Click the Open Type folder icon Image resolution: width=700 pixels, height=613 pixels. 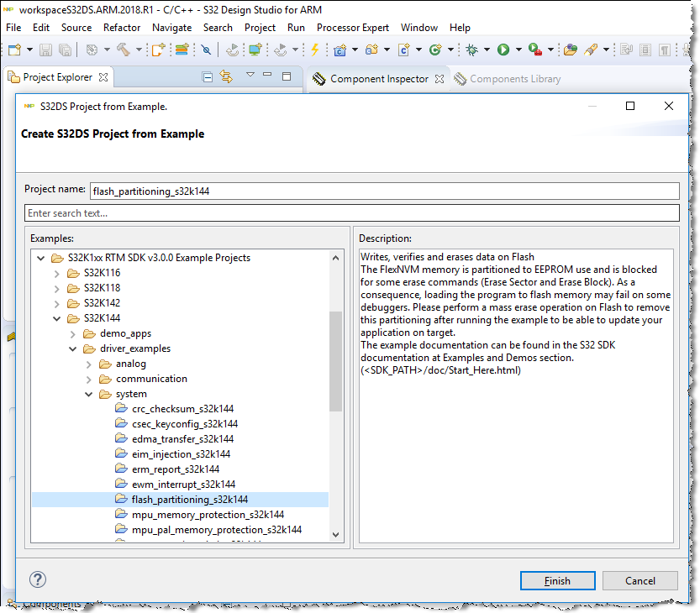pyautogui.click(x=570, y=50)
